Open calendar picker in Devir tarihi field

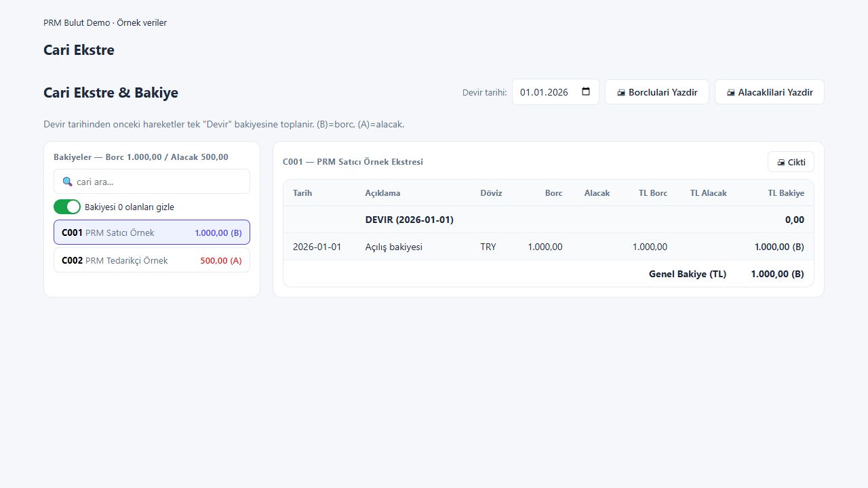(586, 92)
